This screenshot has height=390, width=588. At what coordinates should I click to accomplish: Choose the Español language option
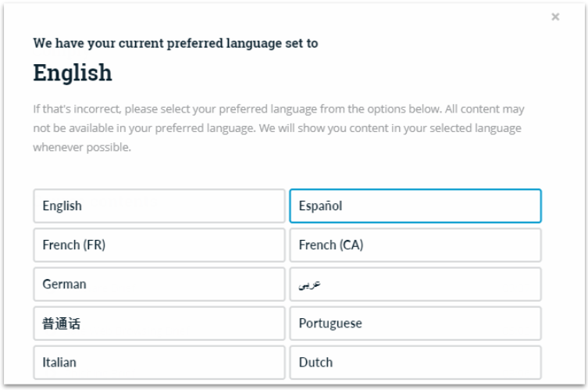415,206
